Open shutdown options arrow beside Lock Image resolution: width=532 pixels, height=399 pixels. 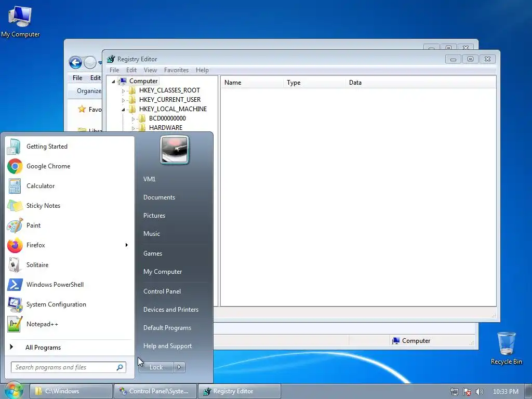tap(179, 367)
